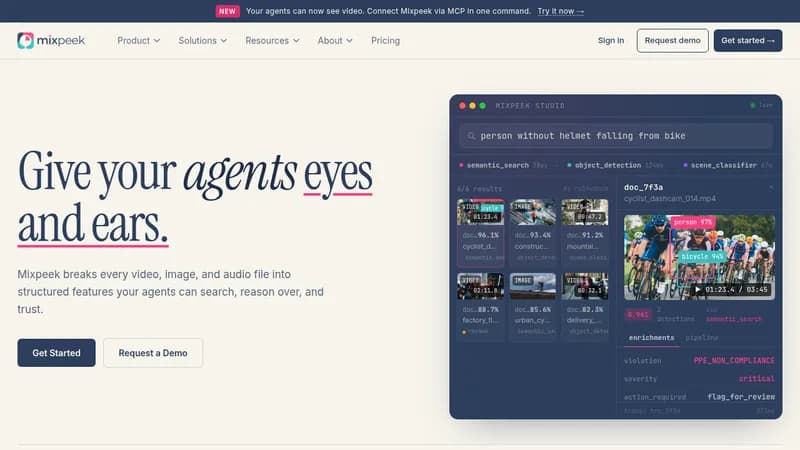Open the 88.7% factory video thumbnail
Screen dimensions: 800x450
(x=480, y=286)
